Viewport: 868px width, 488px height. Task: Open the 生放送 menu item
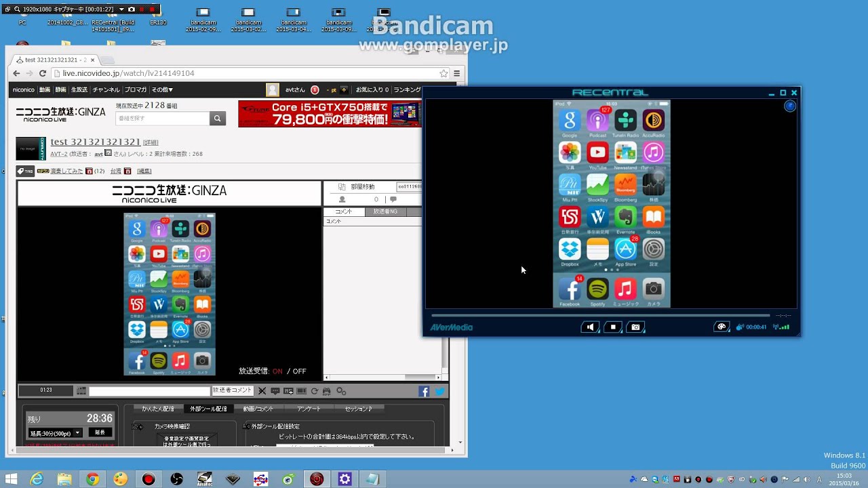(x=79, y=89)
